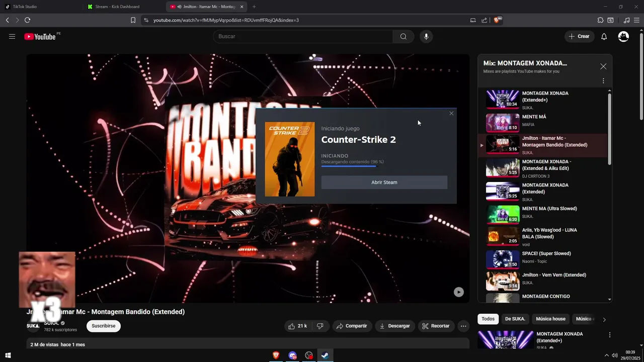The width and height of the screenshot is (644, 362).
Task: Play LUNA BALA (Slowed) in mix
Action: (543, 236)
